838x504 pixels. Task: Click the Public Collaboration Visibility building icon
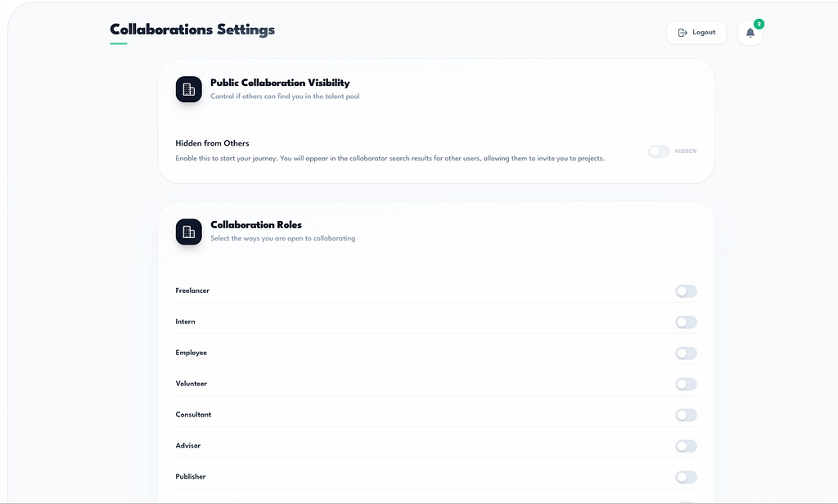point(189,89)
